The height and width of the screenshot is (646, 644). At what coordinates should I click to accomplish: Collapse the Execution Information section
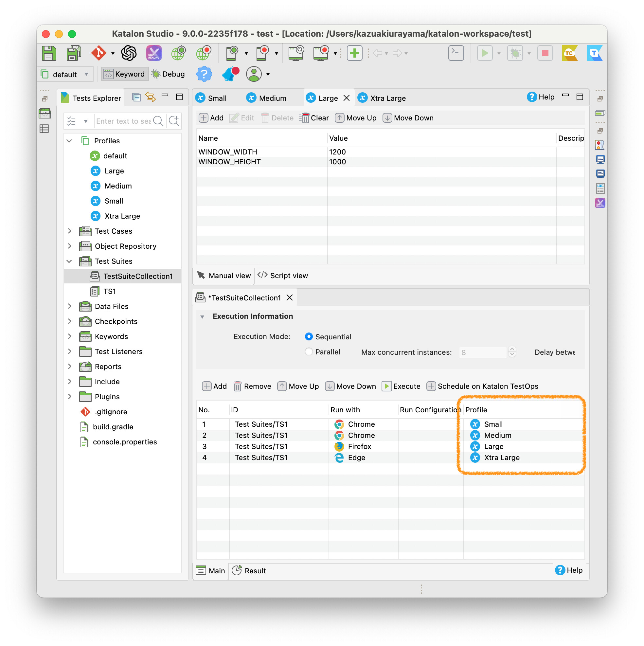click(202, 316)
